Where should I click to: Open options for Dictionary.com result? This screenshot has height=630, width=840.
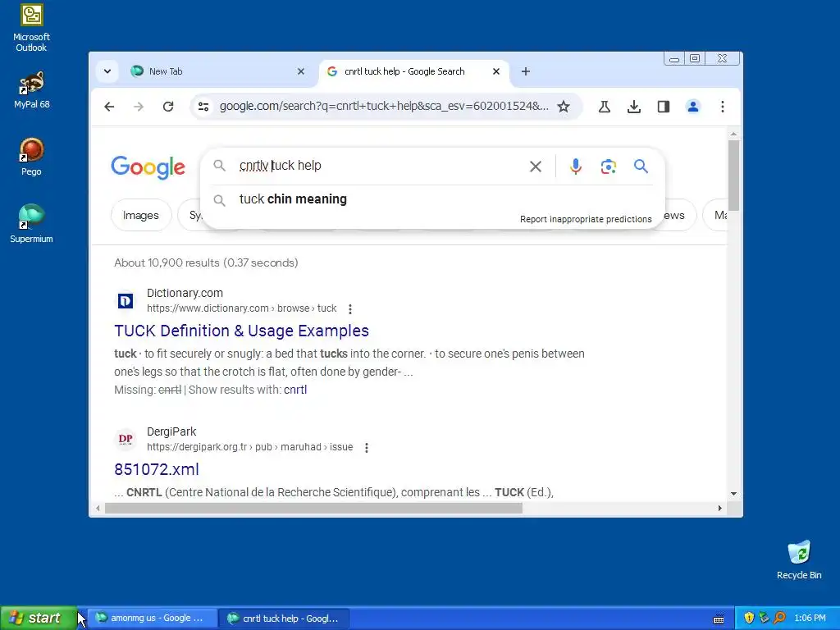pyautogui.click(x=349, y=309)
